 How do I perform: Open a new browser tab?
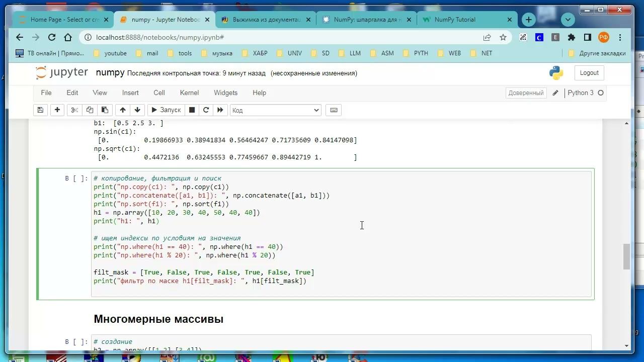(x=529, y=20)
